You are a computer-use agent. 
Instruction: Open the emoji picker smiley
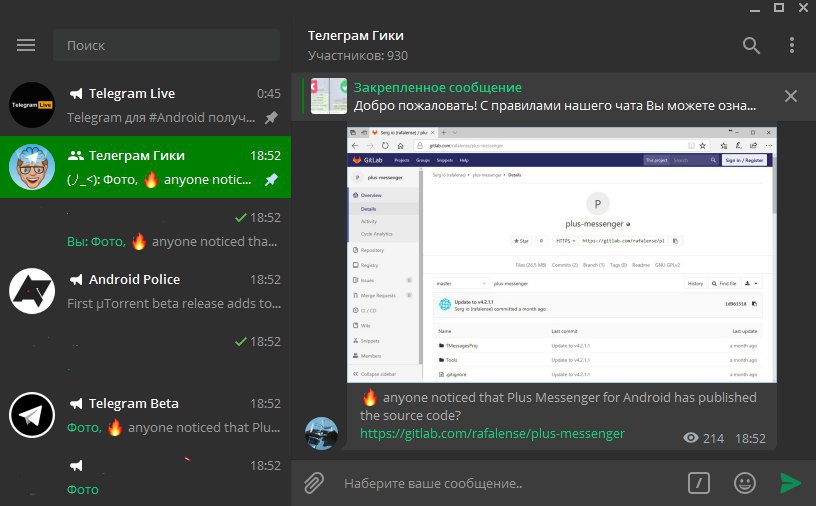point(745,483)
